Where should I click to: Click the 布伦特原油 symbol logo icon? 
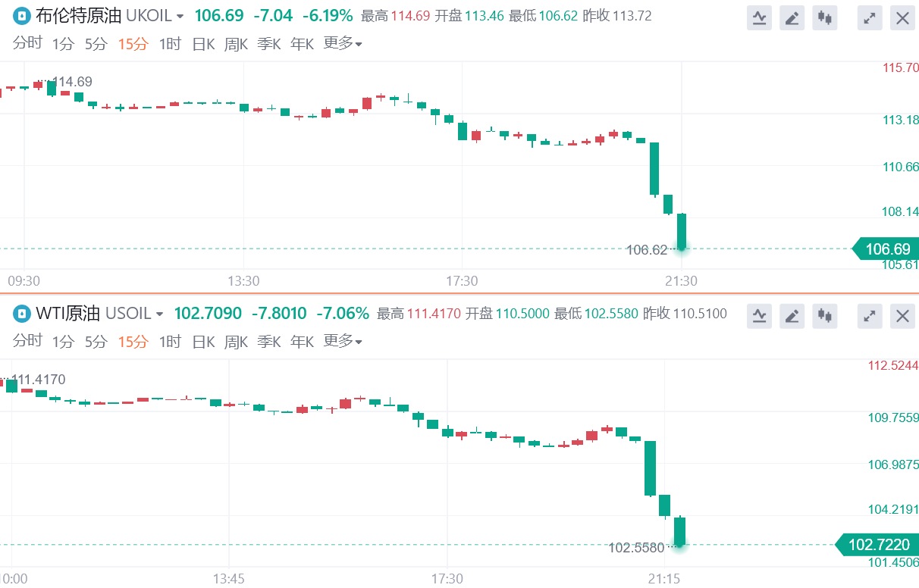coord(22,16)
